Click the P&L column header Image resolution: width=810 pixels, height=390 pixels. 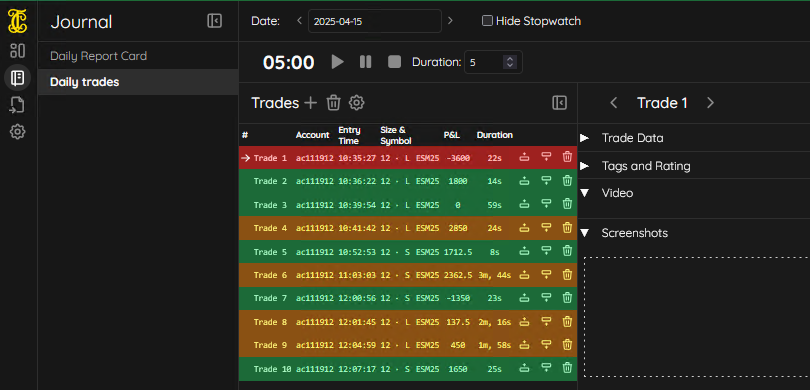451,135
